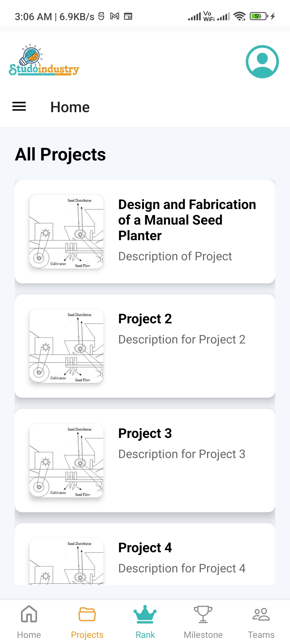Tap the Manual Seed Planter thumbnail image
290x644 pixels.
click(66, 232)
